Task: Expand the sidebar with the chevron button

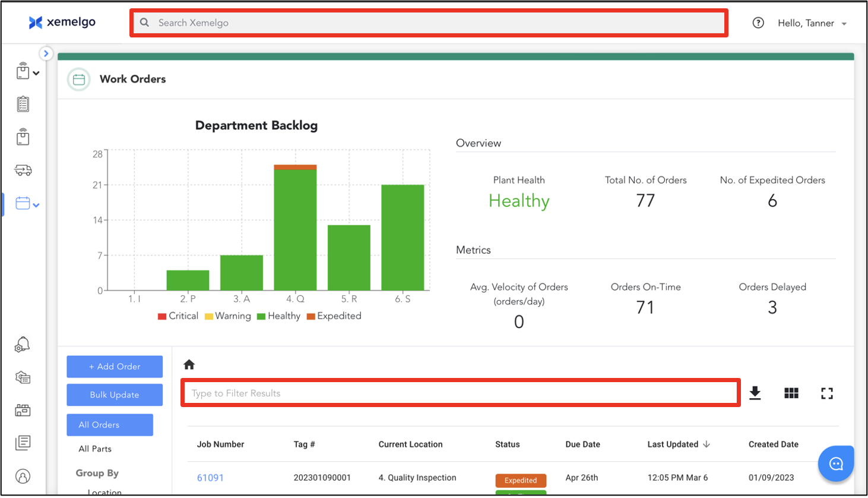Action: (x=46, y=53)
